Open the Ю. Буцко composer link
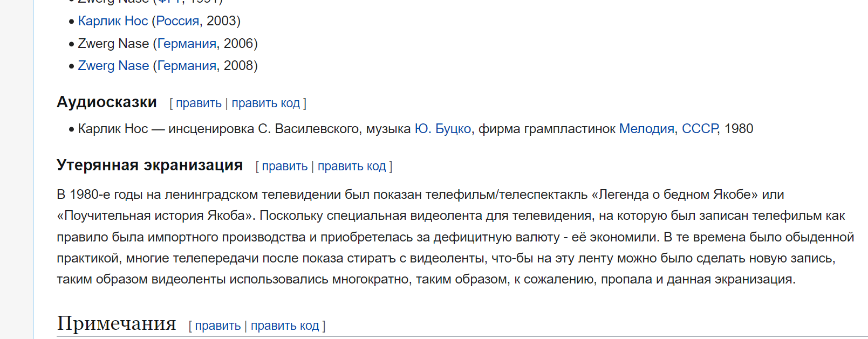This screenshot has width=868, height=339. [x=442, y=129]
